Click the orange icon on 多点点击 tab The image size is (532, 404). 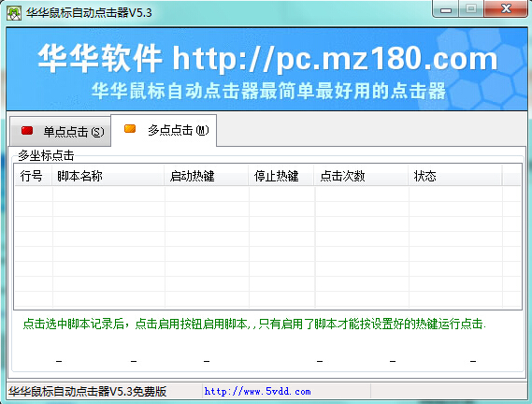coord(130,129)
